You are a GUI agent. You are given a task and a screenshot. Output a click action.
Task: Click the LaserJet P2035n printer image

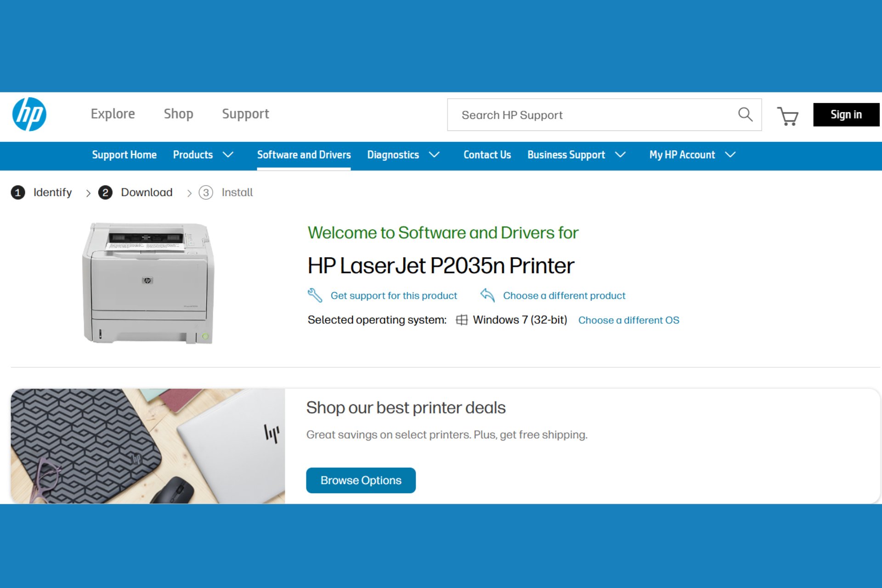(148, 283)
